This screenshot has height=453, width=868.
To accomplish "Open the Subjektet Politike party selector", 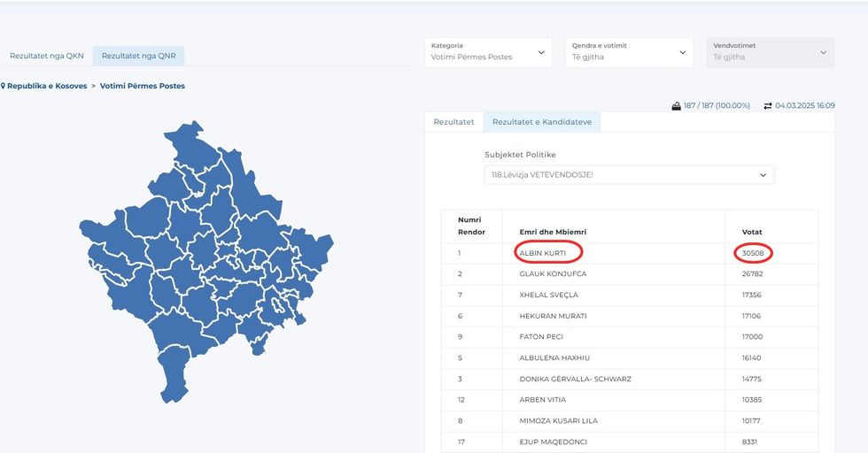I will (629, 175).
